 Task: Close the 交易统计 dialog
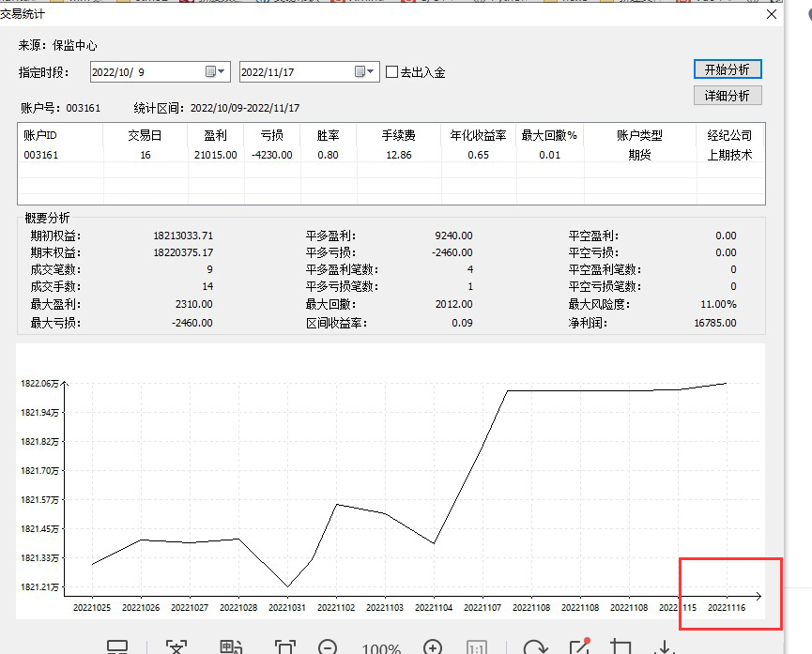pyautogui.click(x=772, y=14)
